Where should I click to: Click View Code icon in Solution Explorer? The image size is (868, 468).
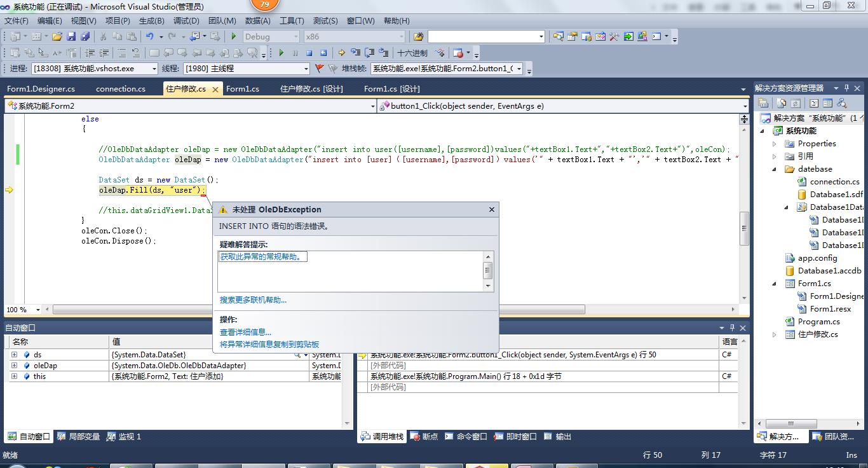(814, 103)
